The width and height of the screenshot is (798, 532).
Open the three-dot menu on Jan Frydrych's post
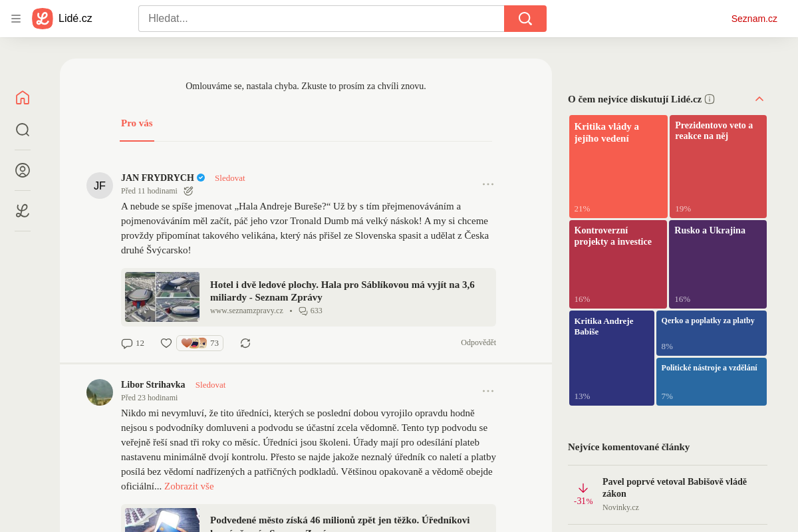coord(488,184)
